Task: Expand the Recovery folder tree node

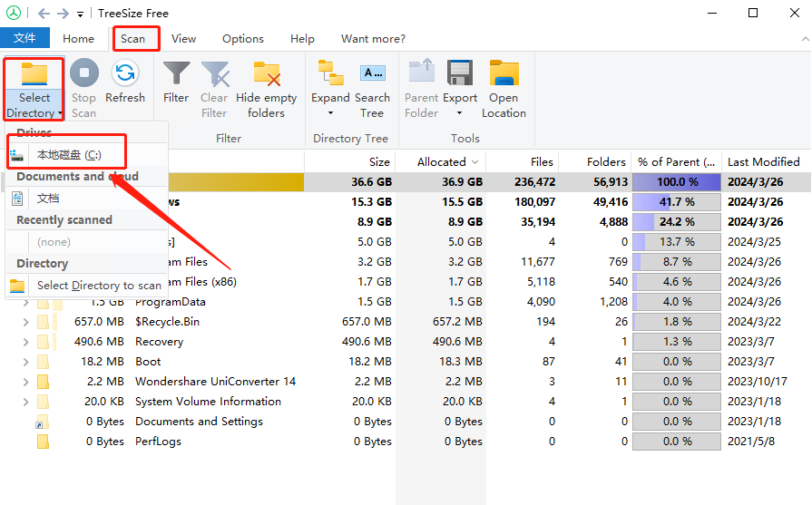Action: 25,342
